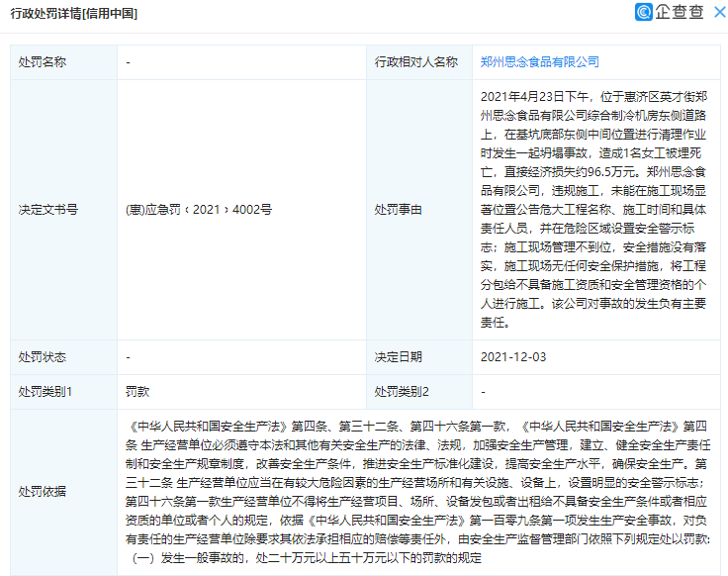Click the 处罚依据 label cell

point(63,492)
